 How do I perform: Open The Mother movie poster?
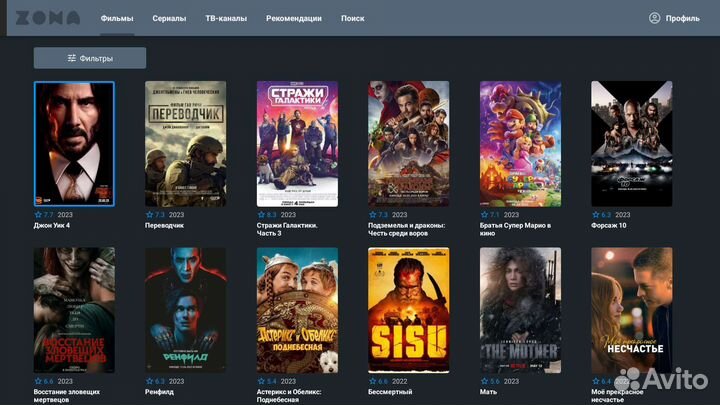pyautogui.click(x=520, y=310)
